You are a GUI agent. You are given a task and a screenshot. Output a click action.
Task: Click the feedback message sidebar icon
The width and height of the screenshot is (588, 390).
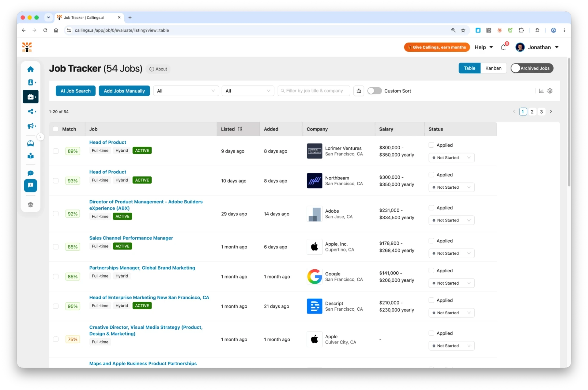(x=31, y=185)
